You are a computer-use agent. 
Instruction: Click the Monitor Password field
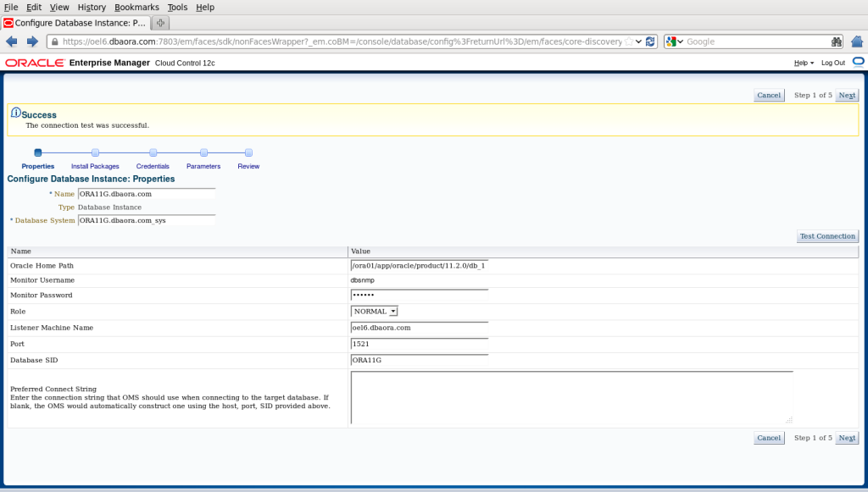pos(420,296)
